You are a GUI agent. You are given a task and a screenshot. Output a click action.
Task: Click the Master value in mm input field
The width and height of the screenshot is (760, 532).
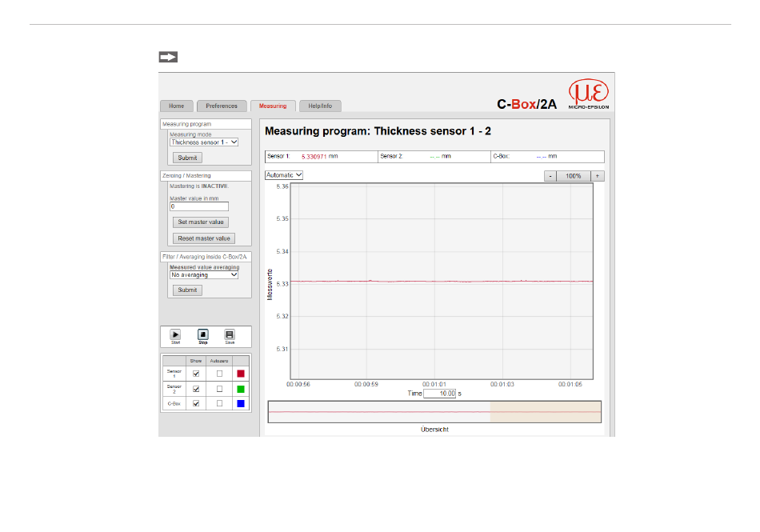(199, 207)
